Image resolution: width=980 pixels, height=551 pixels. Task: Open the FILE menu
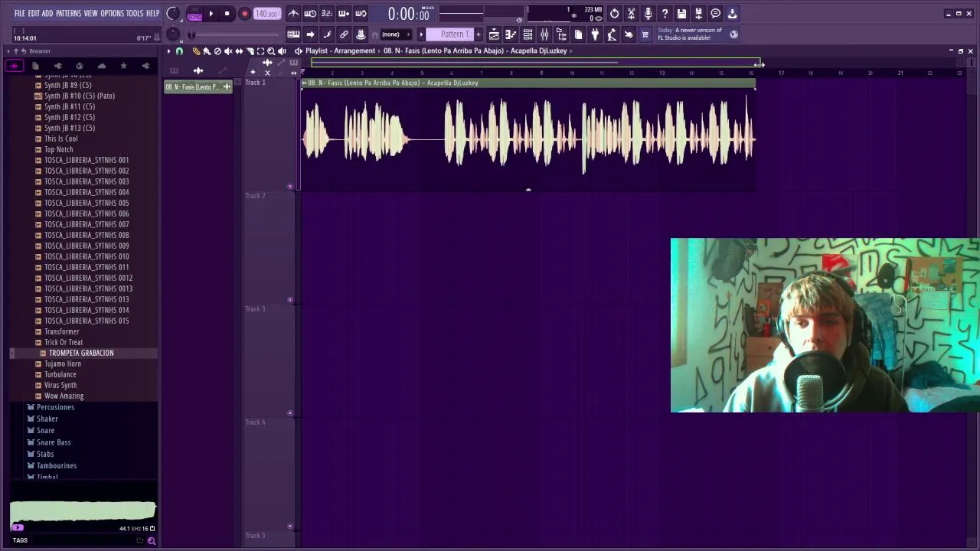pos(19,13)
